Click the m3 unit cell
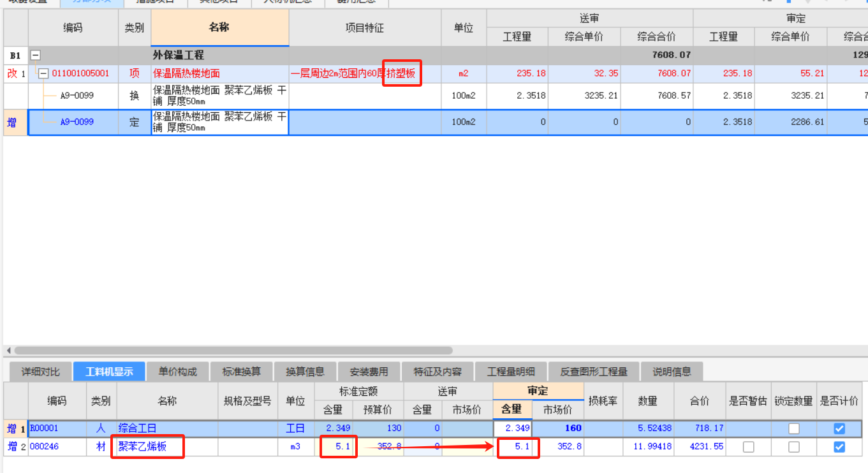The image size is (868, 473). coord(295,447)
